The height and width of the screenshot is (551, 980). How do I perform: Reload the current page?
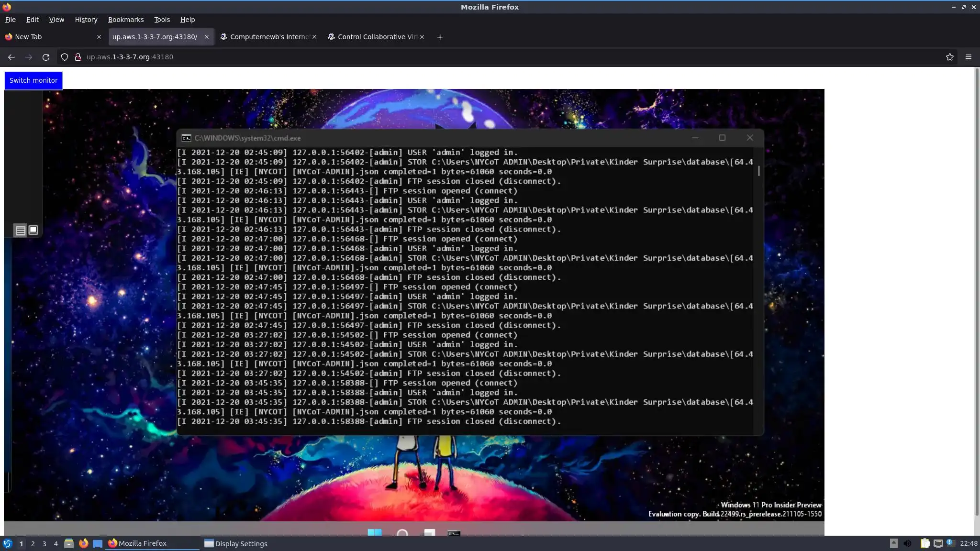click(46, 57)
